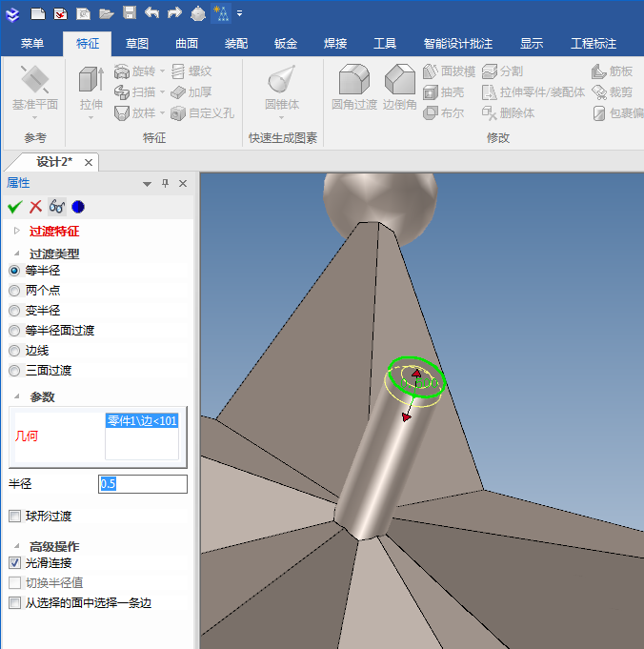Click the save floppy disk icon

[130, 12]
